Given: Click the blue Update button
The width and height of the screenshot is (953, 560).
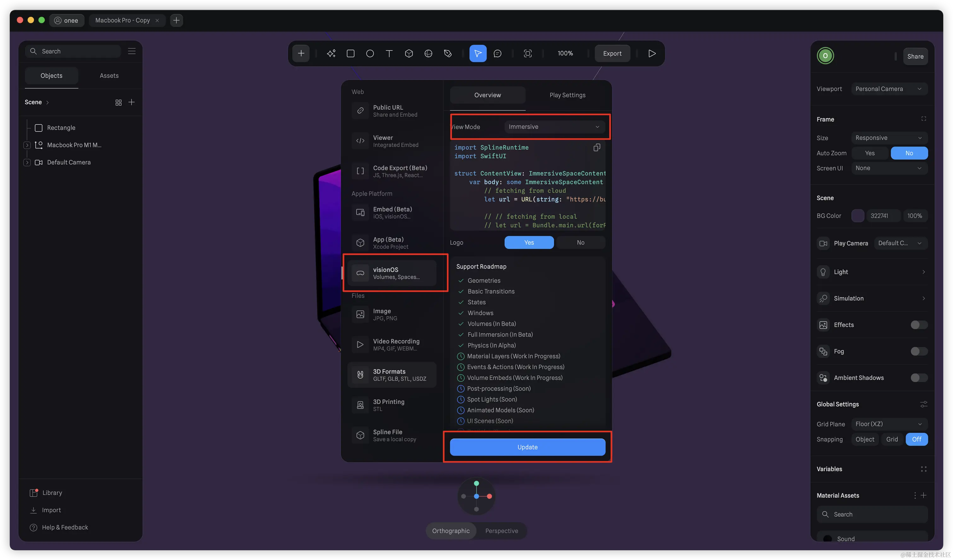Looking at the screenshot, I should pos(527,447).
